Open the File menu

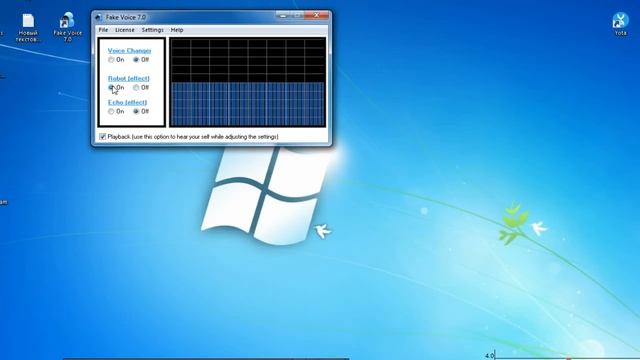point(103,30)
